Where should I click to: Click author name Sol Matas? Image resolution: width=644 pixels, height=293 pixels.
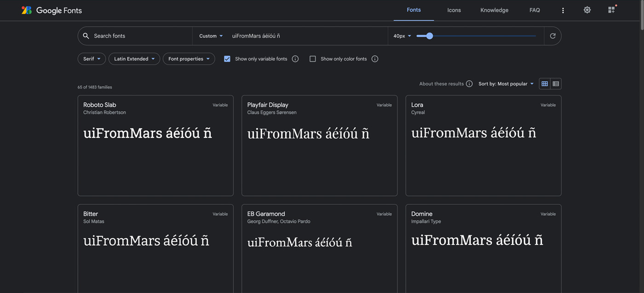pos(94,222)
